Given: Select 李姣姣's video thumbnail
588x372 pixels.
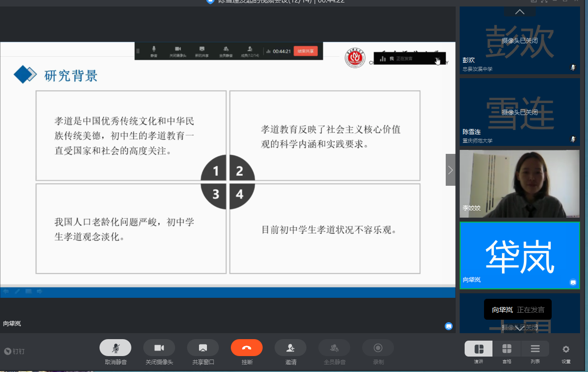Looking at the screenshot, I should [x=519, y=184].
